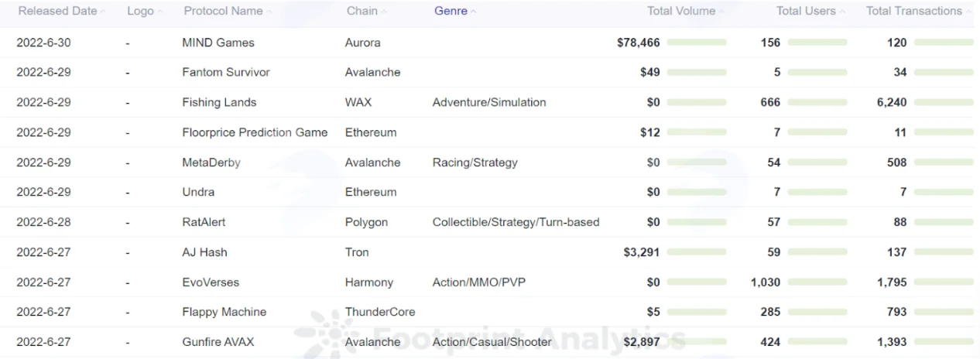Viewport: 980px width, 359px height.
Task: Open the Fishing Lands protocol entry
Action: [x=219, y=102]
